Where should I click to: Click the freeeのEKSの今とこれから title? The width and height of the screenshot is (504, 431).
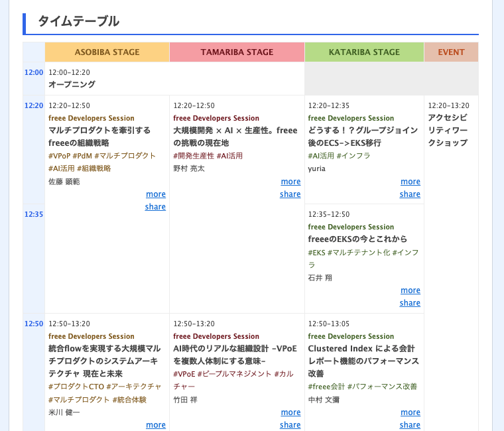357,239
